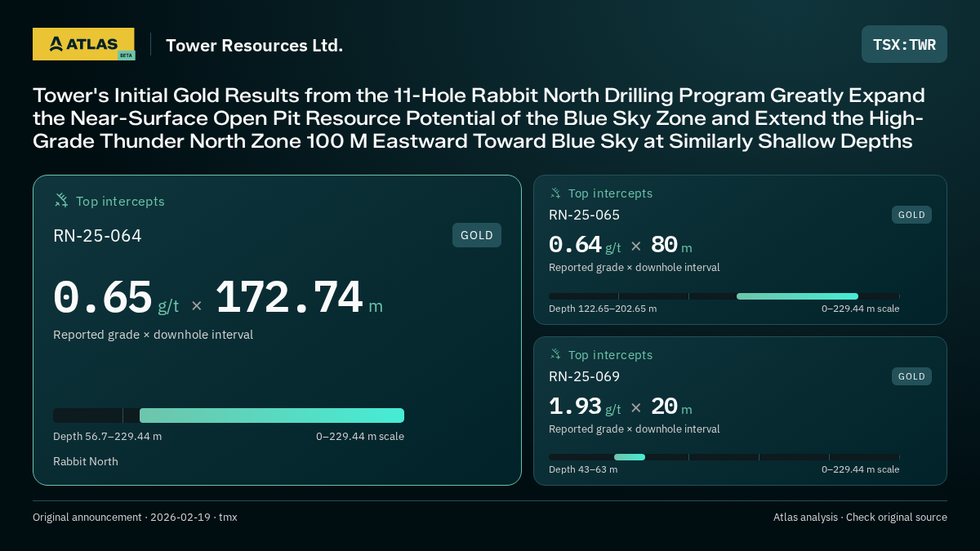Click the GOLD tag on RN-25-065

pyautogui.click(x=911, y=215)
